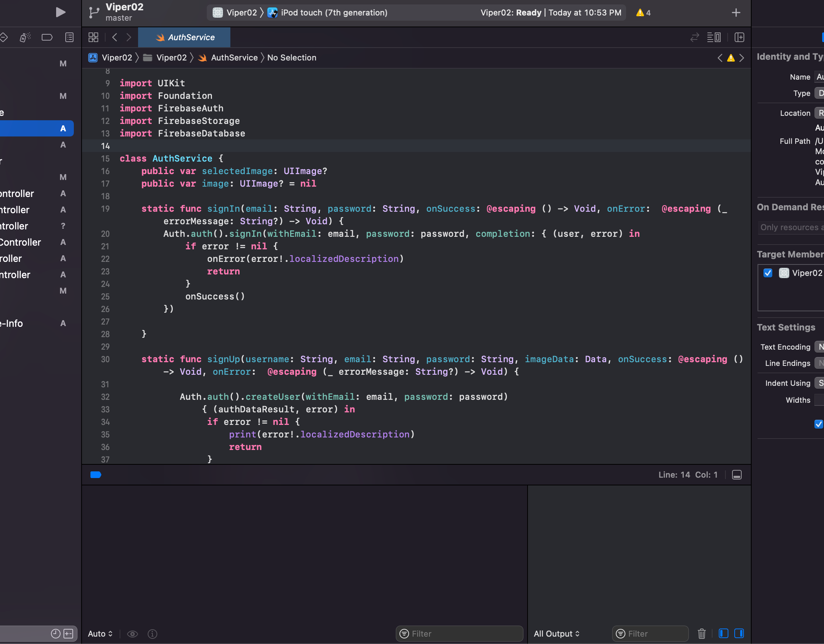Go back in editor history
Screen dimensions: 824x644
coord(115,37)
